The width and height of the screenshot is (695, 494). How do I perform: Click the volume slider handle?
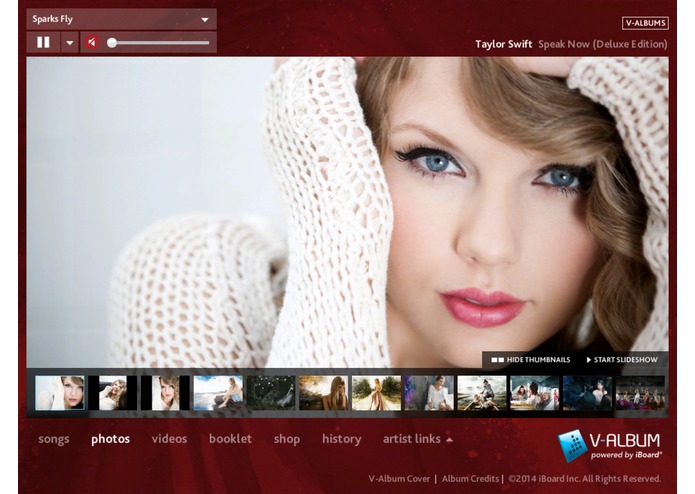[x=112, y=43]
